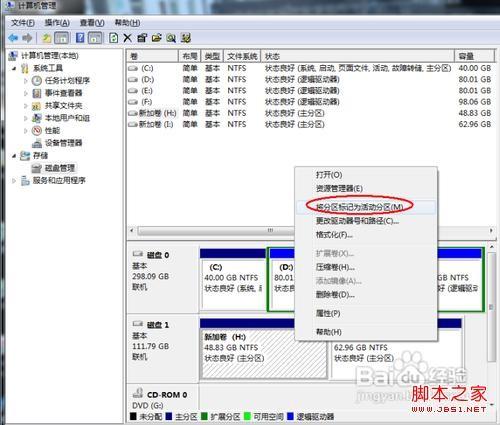The width and height of the screenshot is (500, 425).
Task: Click the Forward arrow toolbar icon
Action: tap(27, 38)
